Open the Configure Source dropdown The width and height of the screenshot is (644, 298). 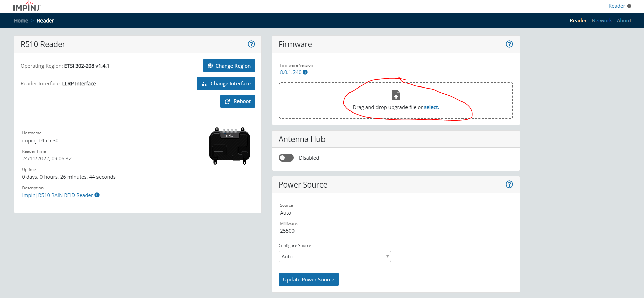pyautogui.click(x=335, y=256)
